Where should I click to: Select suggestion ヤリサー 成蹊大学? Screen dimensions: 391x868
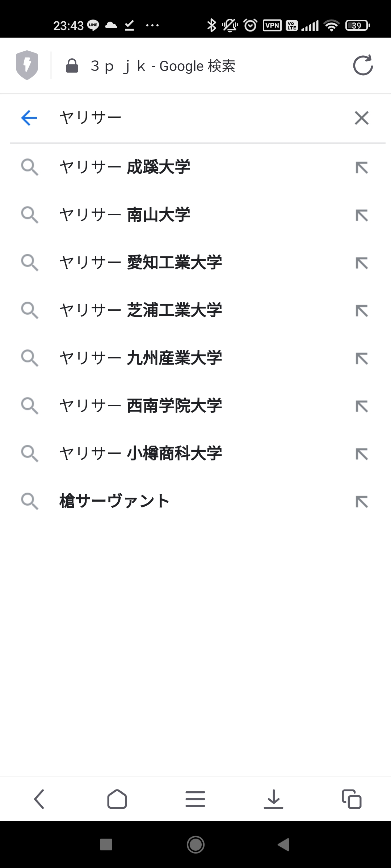[125, 167]
